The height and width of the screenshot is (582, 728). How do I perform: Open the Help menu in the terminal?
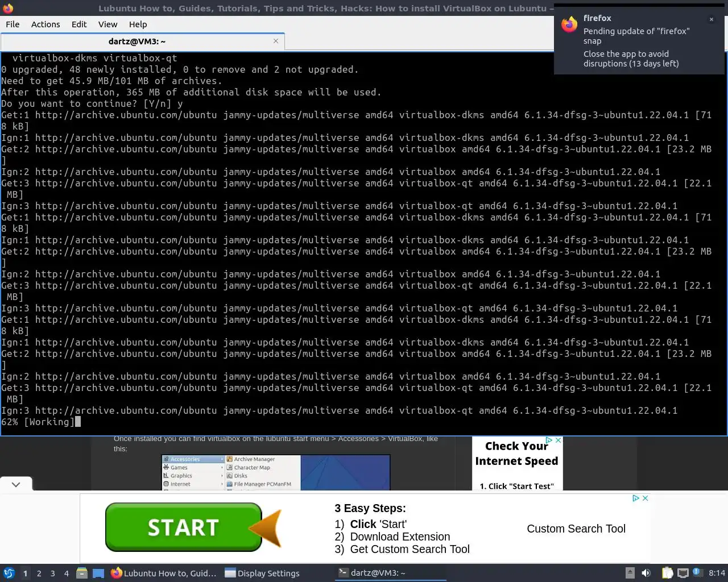(x=138, y=24)
